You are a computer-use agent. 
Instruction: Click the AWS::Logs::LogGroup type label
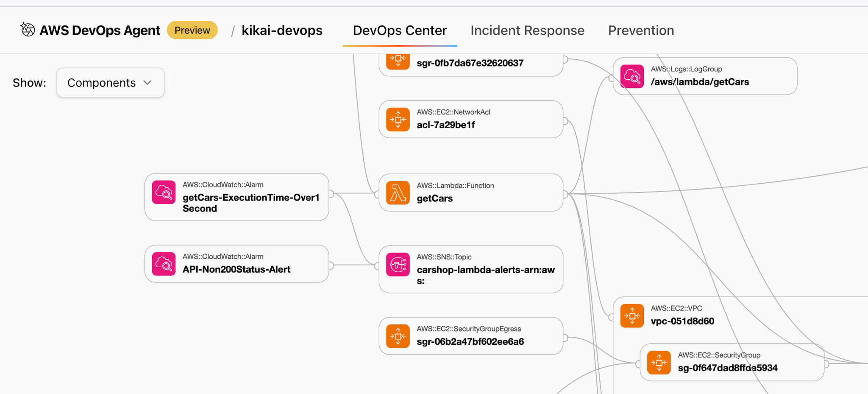coord(687,69)
